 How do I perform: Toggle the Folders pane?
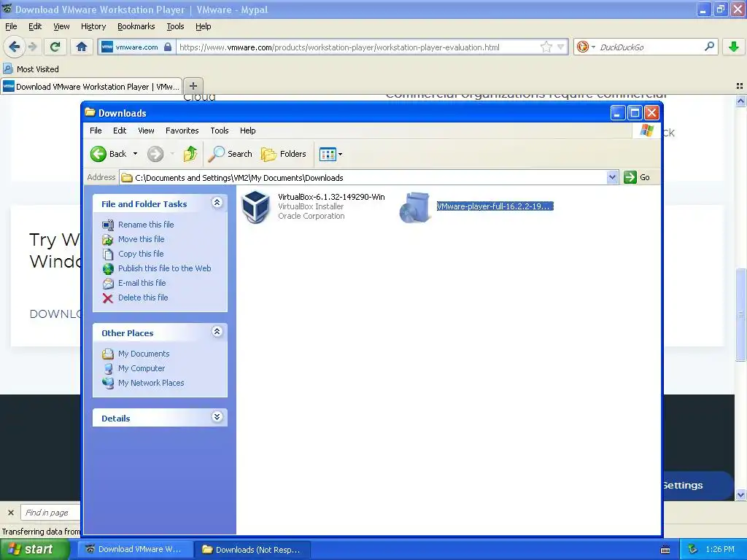(284, 154)
